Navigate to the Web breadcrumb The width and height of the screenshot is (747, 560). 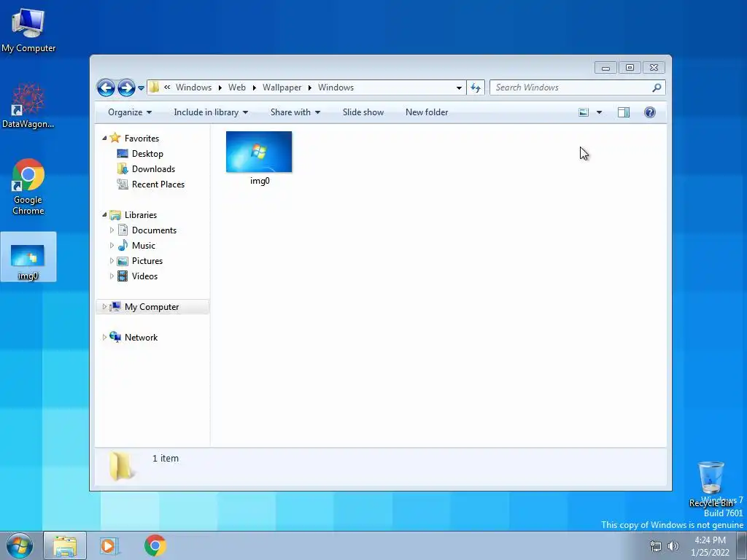point(237,87)
